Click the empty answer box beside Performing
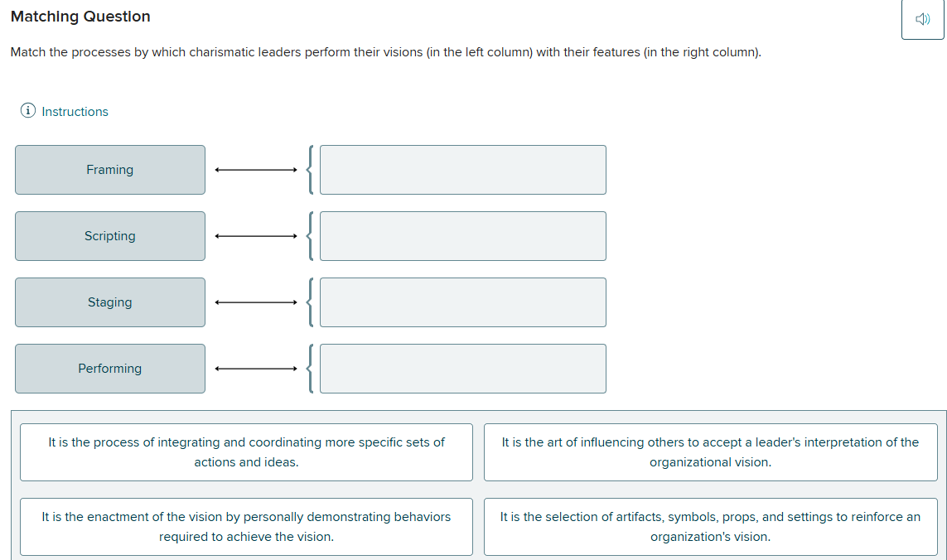This screenshot has width=947, height=560. coord(462,368)
